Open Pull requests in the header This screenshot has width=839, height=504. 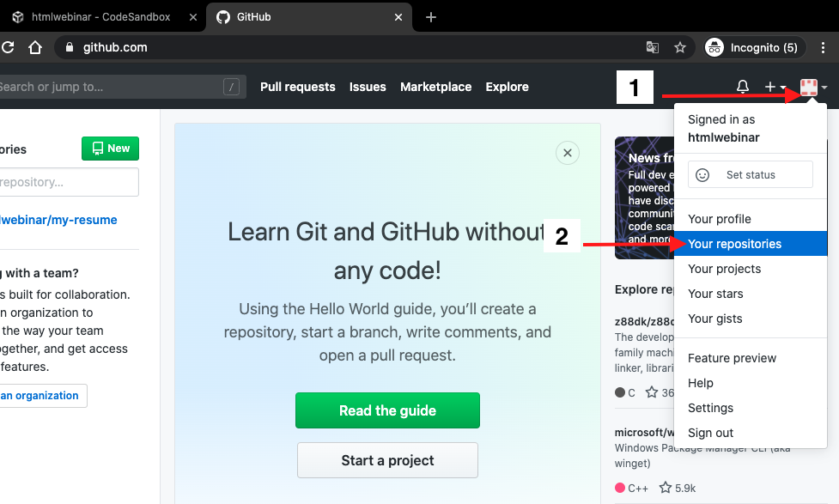tap(297, 87)
